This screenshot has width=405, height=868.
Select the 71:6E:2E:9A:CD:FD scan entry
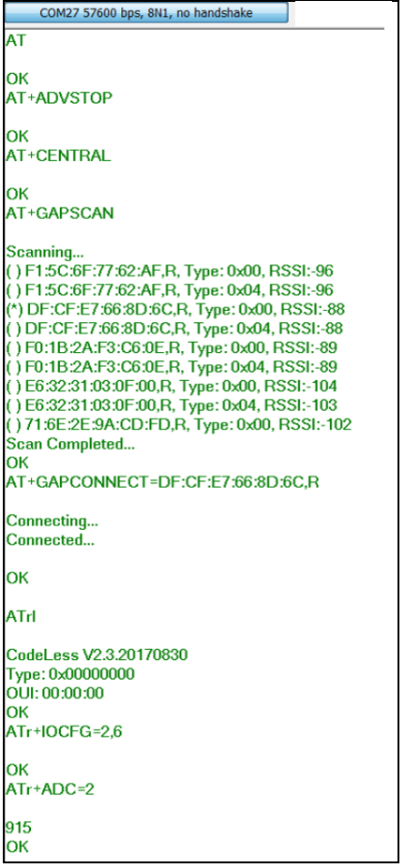(179, 424)
